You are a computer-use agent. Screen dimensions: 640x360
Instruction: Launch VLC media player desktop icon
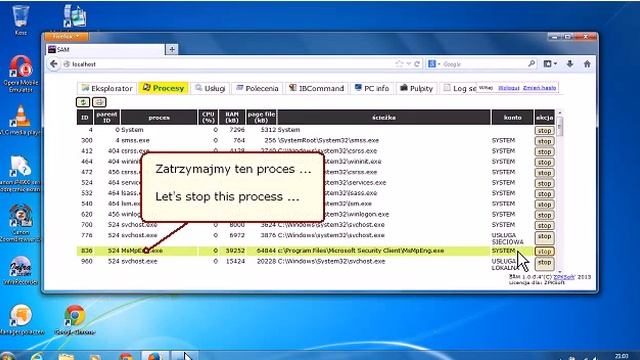coord(20,120)
